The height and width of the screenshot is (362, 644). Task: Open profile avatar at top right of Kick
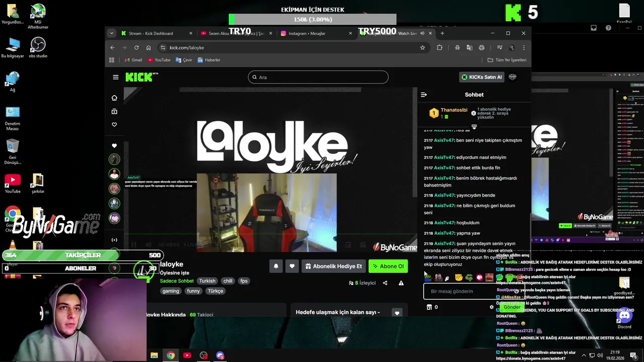coord(513,77)
